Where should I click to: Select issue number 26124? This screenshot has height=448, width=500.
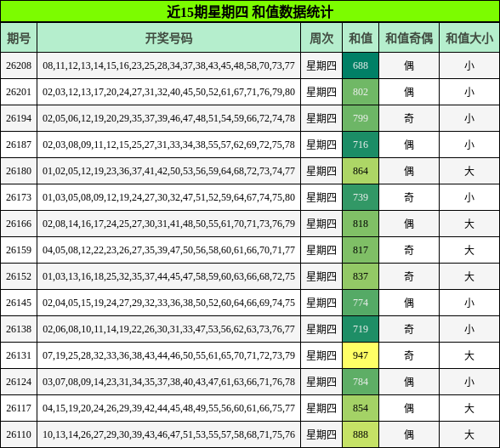pos(19,382)
